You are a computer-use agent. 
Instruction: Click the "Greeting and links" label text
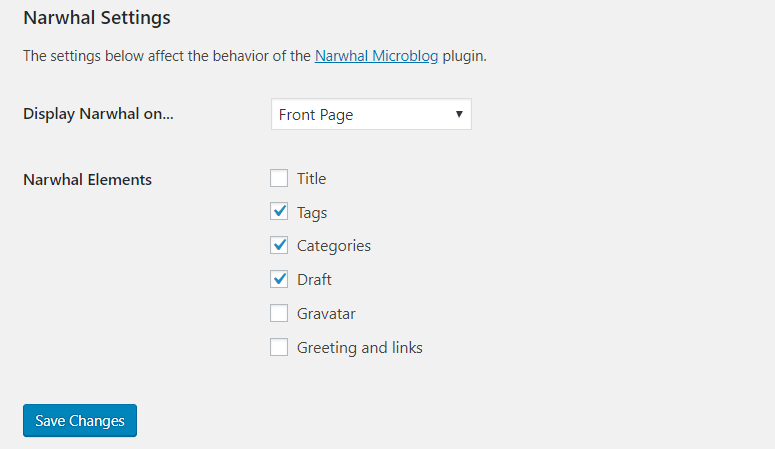(x=359, y=348)
